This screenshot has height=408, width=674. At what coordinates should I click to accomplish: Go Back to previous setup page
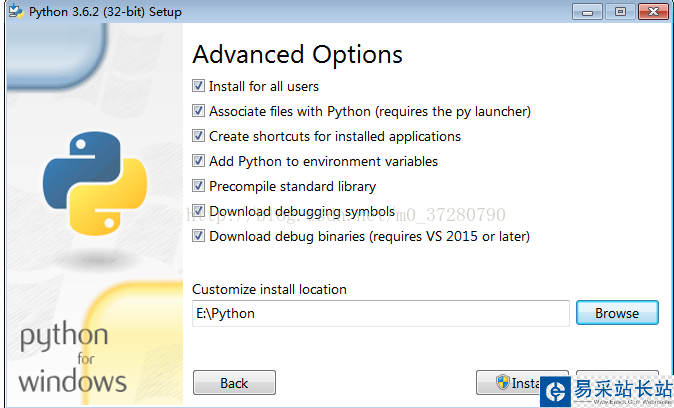click(x=234, y=383)
